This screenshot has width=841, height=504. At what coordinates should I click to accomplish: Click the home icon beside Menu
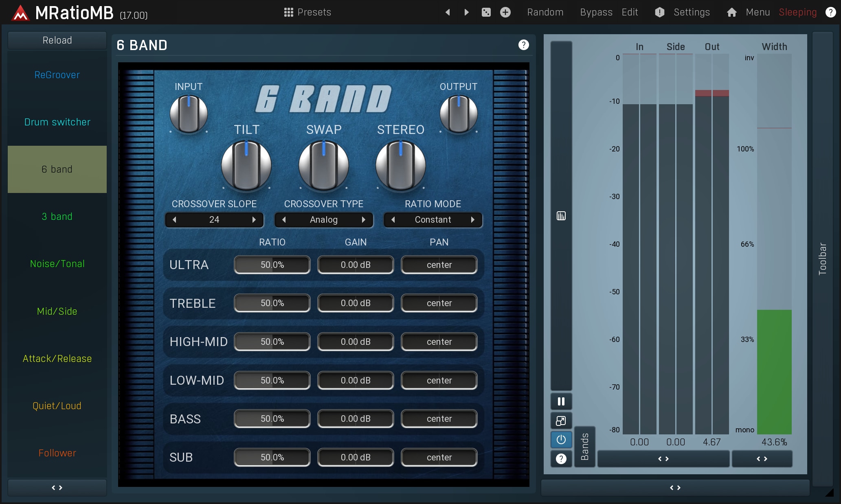click(x=731, y=12)
